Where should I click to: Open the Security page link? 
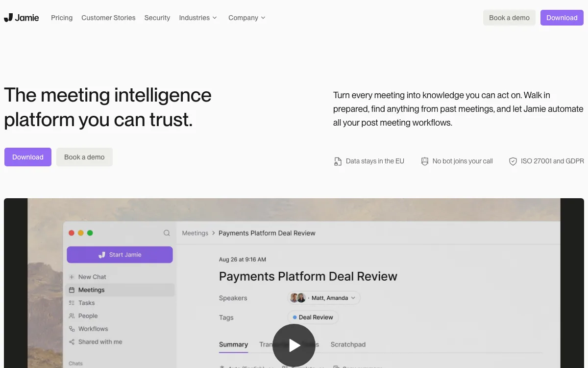tap(157, 18)
